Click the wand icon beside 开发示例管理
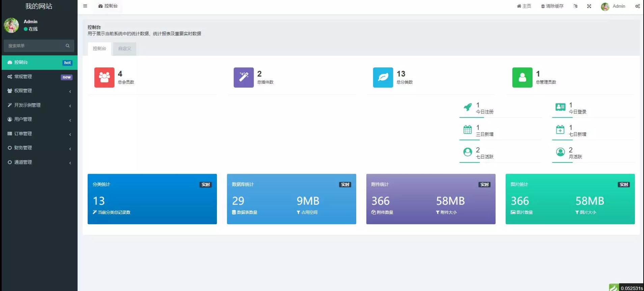The image size is (644, 291). pos(10,105)
